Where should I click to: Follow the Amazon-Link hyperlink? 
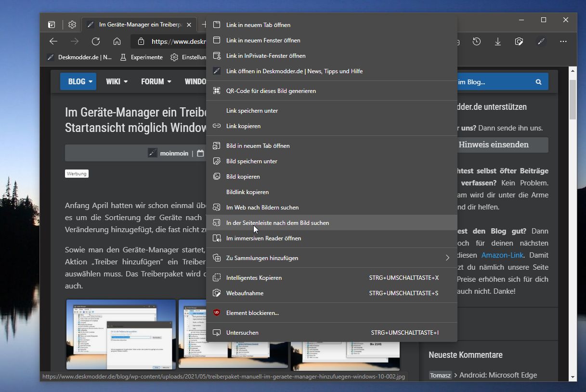coord(502,255)
